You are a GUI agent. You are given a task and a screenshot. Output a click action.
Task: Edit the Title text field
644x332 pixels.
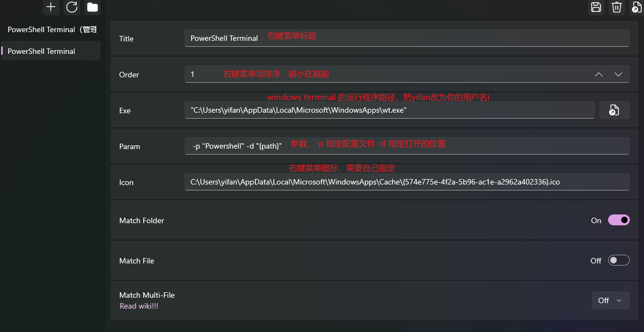click(x=407, y=38)
